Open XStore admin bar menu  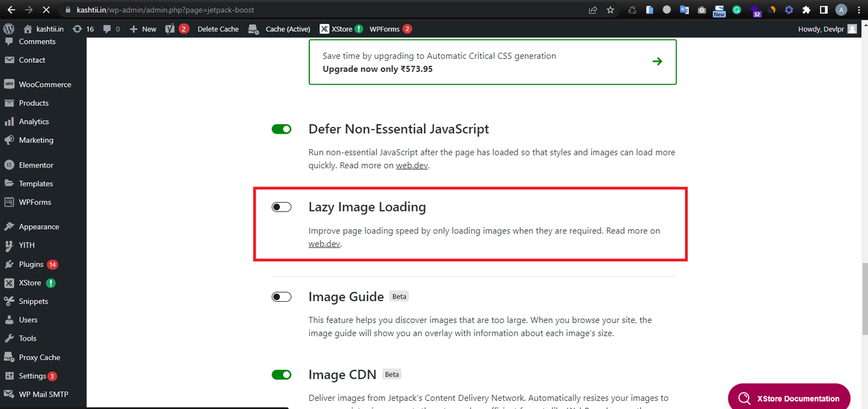(x=341, y=28)
